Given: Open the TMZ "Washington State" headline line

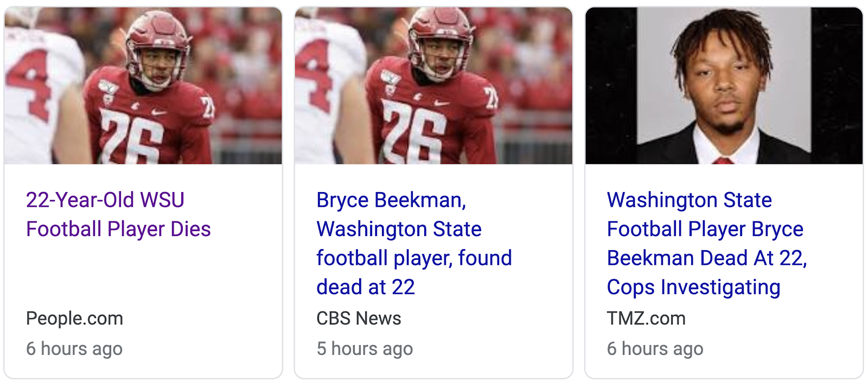Looking at the screenshot, I should 689,200.
